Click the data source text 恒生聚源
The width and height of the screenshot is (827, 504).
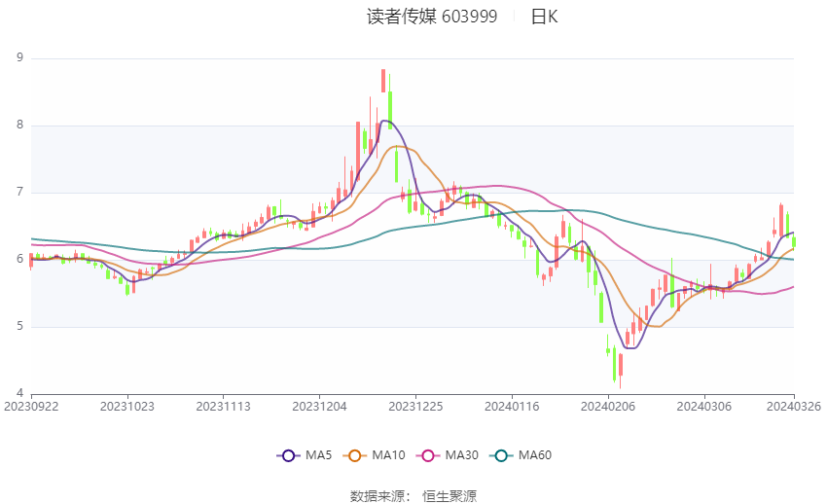449,496
